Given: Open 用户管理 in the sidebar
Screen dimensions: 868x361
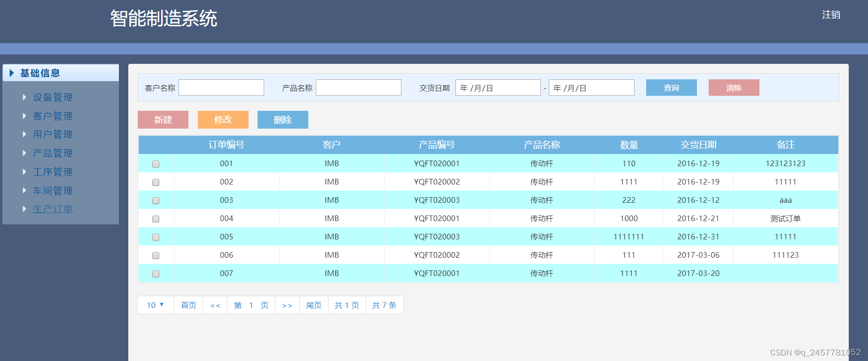Looking at the screenshot, I should pyautogui.click(x=53, y=134).
